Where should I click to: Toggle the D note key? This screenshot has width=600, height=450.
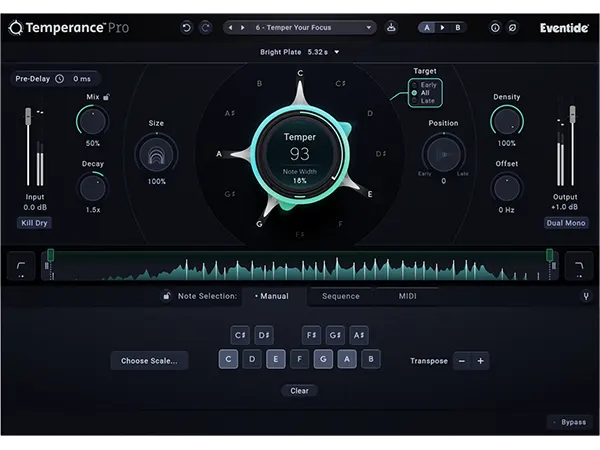(252, 359)
